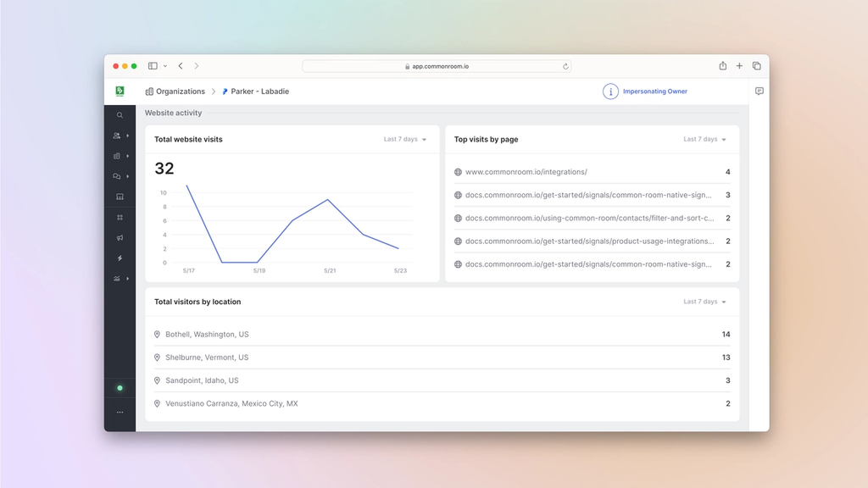The image size is (868, 488).
Task: Click the 5/17 date label on chart axis
Action: (189, 270)
